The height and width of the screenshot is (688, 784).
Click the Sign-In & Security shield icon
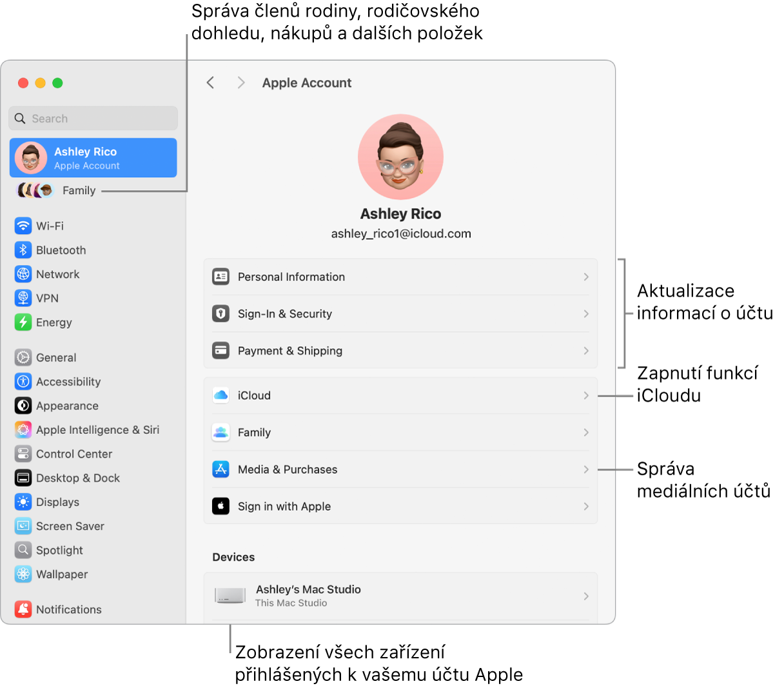tap(220, 313)
